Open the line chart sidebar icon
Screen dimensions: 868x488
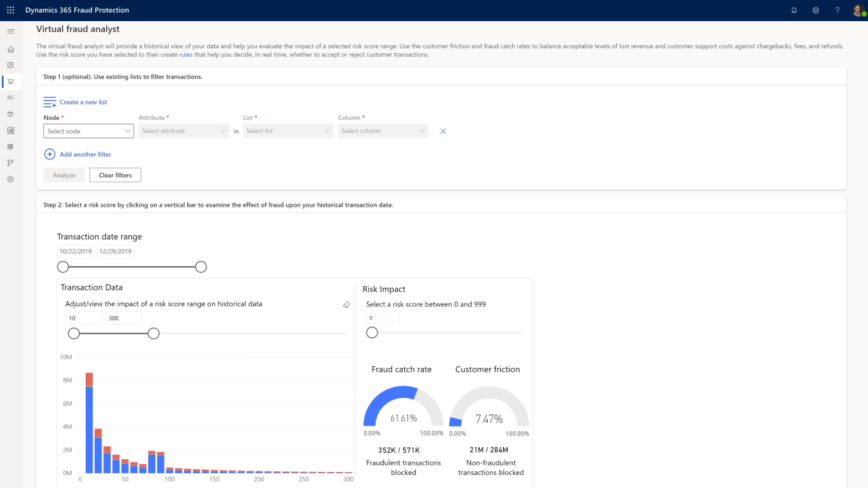[11, 65]
